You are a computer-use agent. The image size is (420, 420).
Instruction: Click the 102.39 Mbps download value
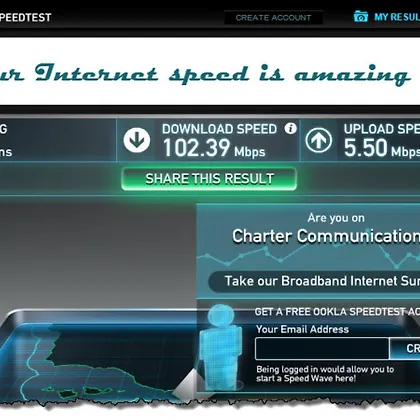point(214,148)
